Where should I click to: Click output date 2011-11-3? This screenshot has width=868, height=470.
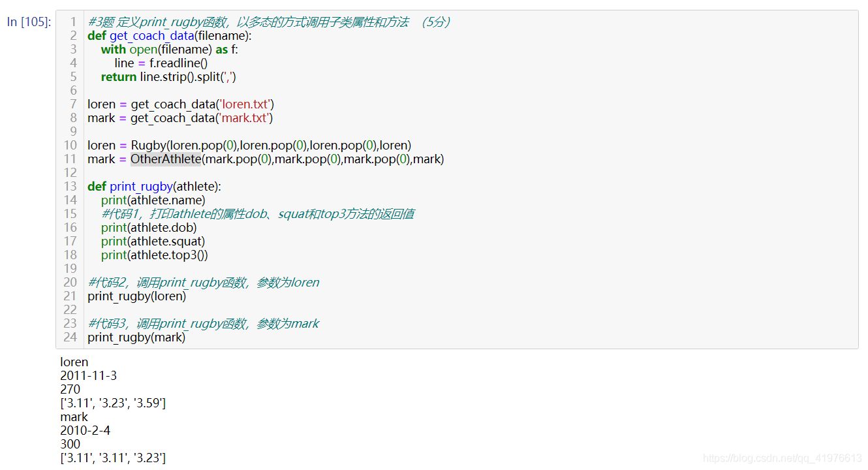point(89,375)
